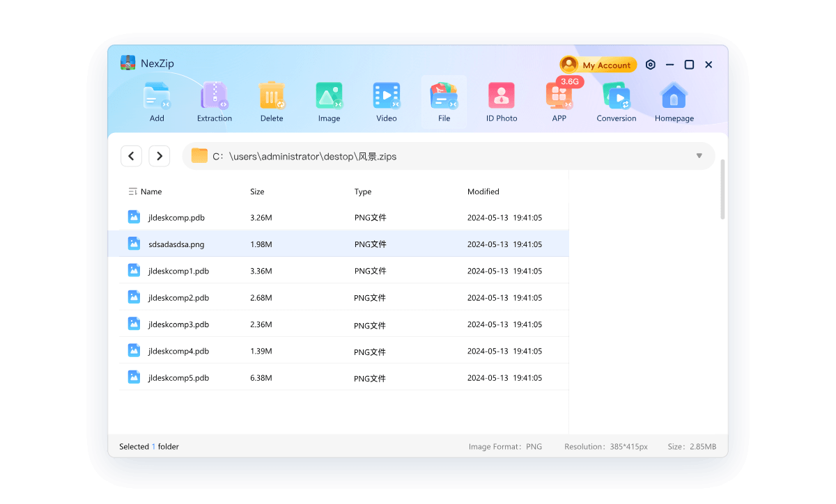836x504 pixels.
Task: Open the APP cleanup tool
Action: click(559, 102)
